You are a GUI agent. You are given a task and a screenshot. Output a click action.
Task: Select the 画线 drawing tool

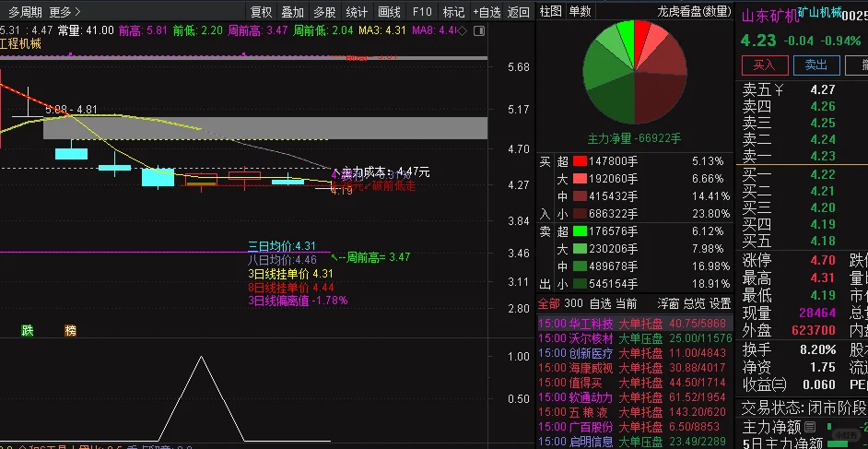point(389,12)
